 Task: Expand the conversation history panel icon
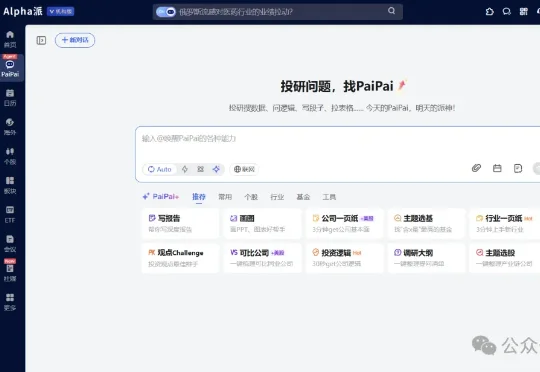pyautogui.click(x=41, y=40)
